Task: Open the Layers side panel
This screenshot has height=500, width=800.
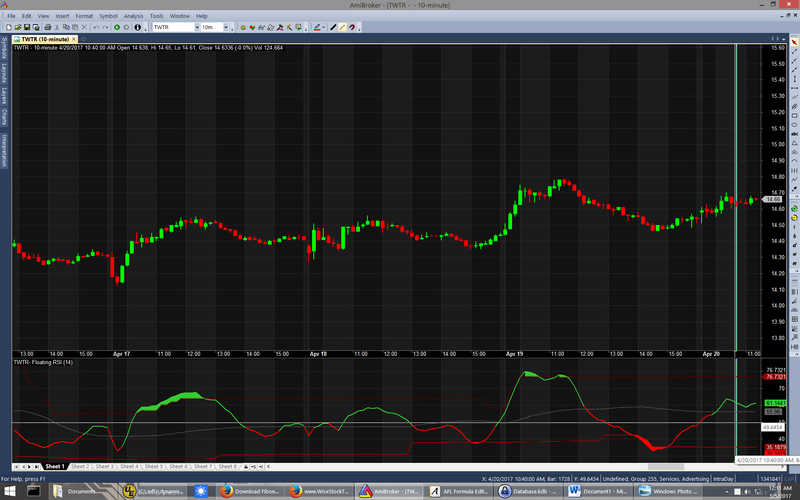Action: 4,96
